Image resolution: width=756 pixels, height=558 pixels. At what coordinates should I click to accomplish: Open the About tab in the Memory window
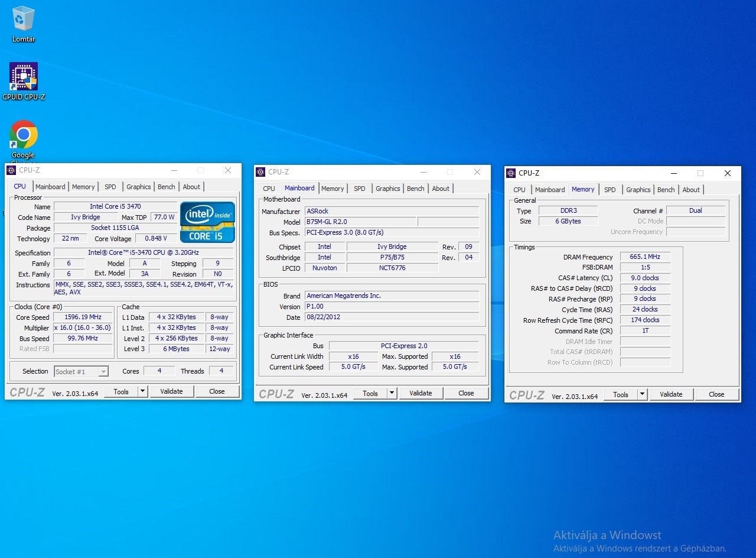click(691, 190)
